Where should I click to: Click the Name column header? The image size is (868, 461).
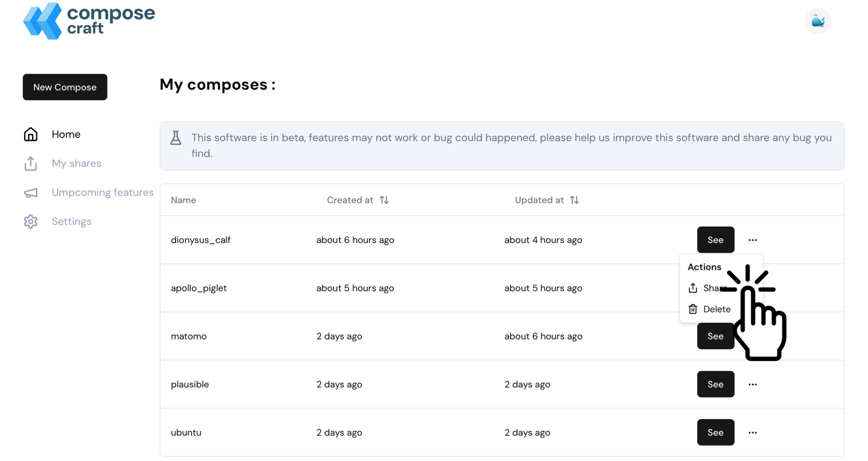pos(184,200)
